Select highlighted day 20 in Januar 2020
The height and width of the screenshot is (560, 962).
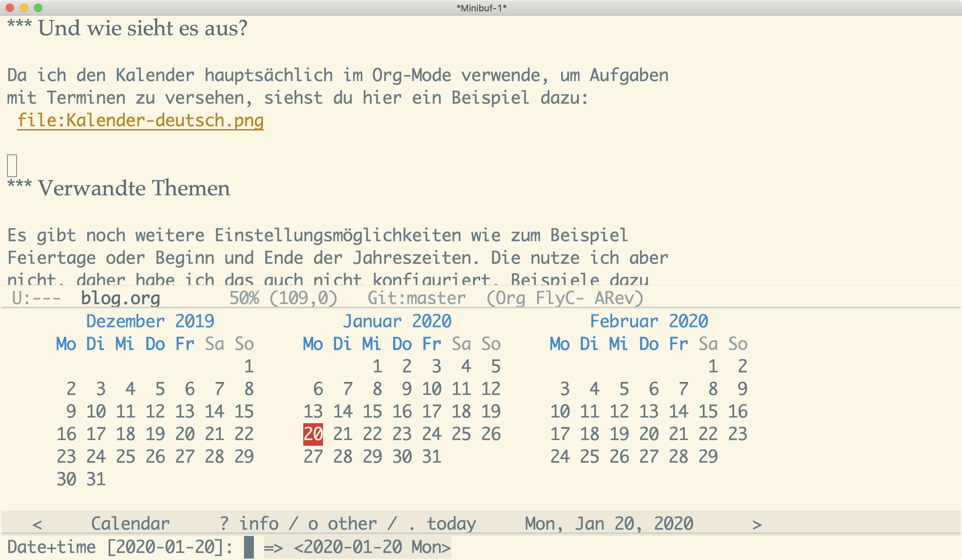pyautogui.click(x=313, y=434)
